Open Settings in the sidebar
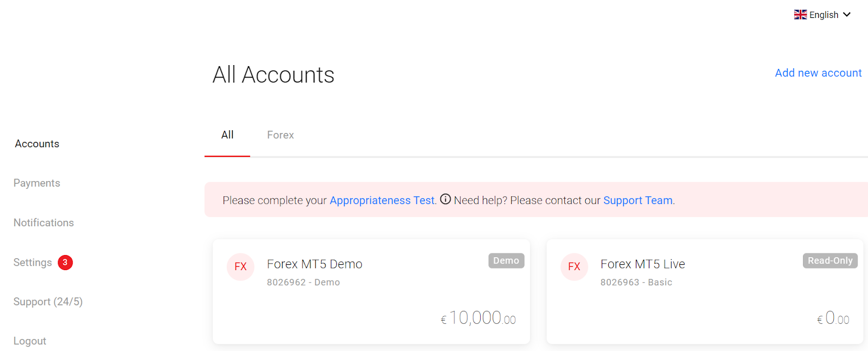 (33, 263)
